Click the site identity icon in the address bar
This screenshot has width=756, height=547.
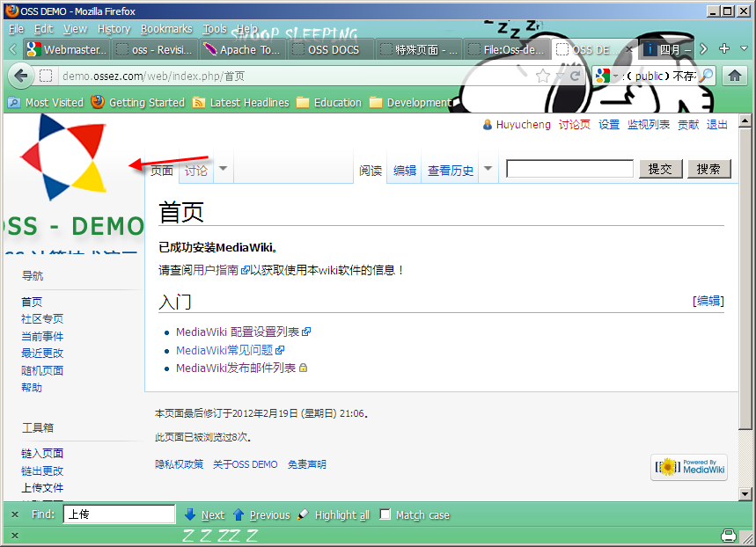point(45,76)
